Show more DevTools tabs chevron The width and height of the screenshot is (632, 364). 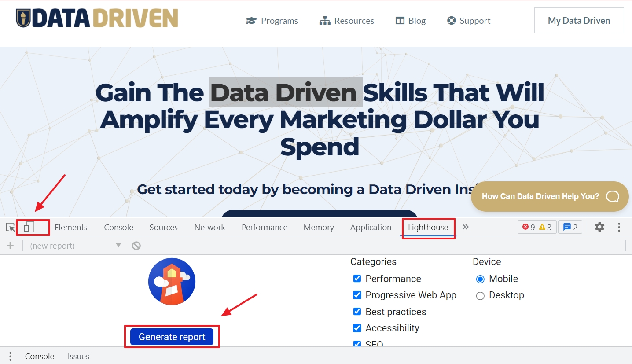466,227
